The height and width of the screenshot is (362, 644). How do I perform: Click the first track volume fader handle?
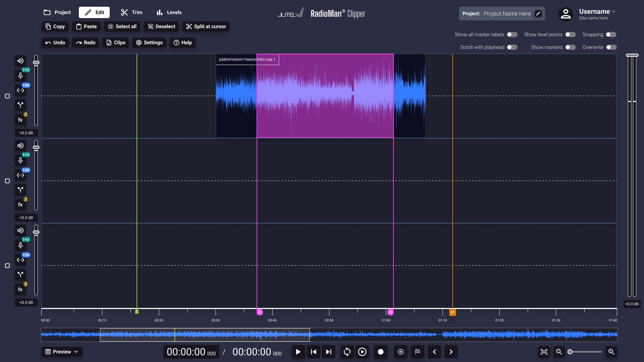point(36,63)
